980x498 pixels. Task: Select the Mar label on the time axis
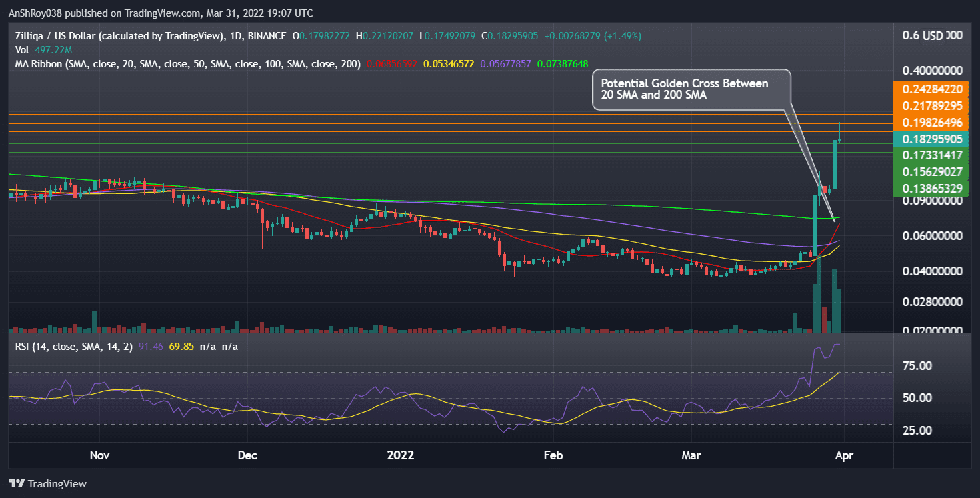click(691, 455)
